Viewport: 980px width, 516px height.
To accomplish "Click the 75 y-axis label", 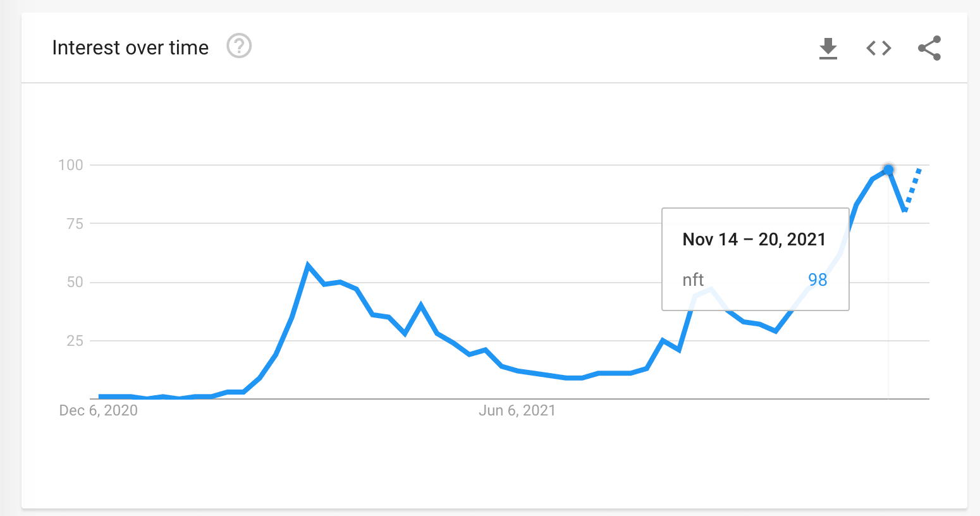I will tap(75, 223).
